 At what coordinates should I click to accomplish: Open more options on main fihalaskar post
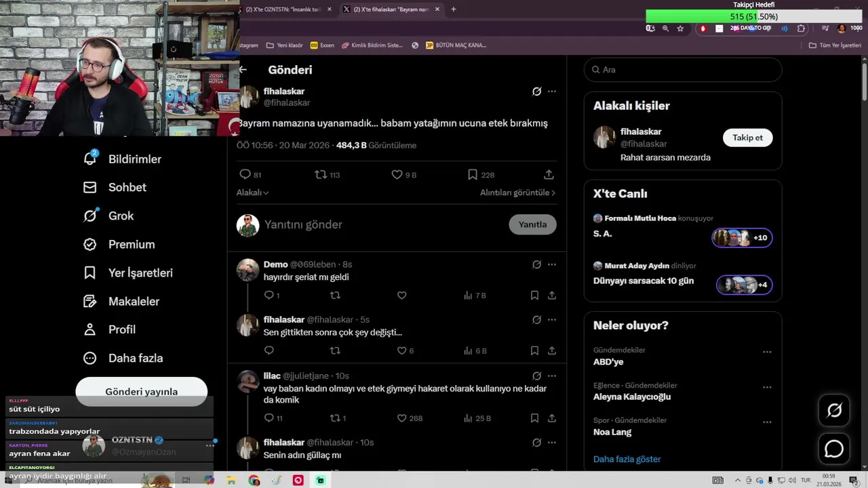[552, 91]
